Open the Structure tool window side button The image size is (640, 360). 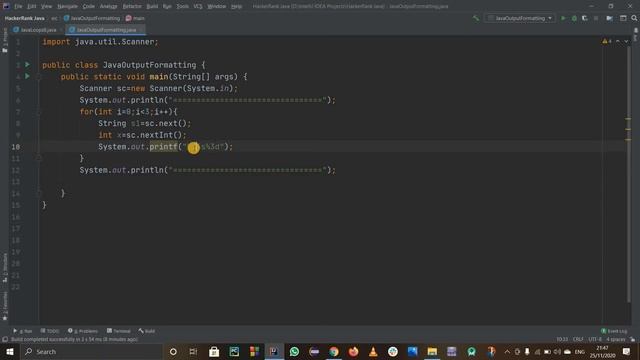5,267
